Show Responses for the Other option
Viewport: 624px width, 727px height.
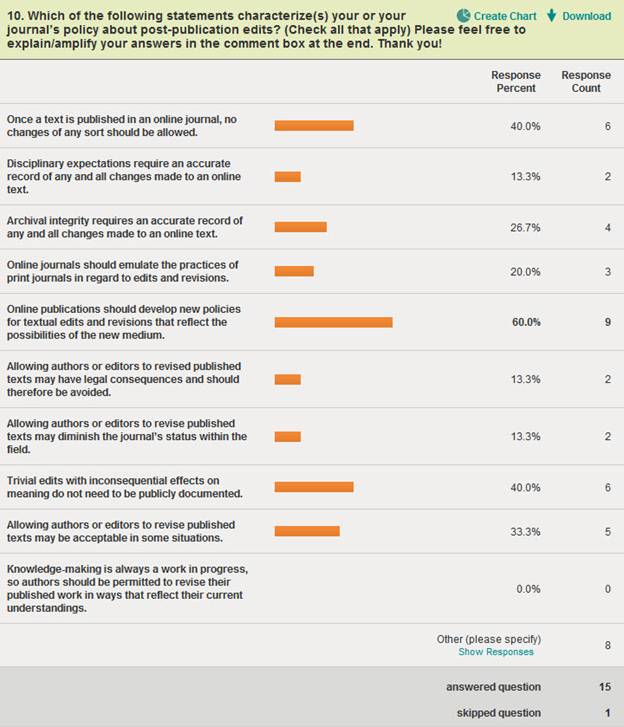pos(496,652)
